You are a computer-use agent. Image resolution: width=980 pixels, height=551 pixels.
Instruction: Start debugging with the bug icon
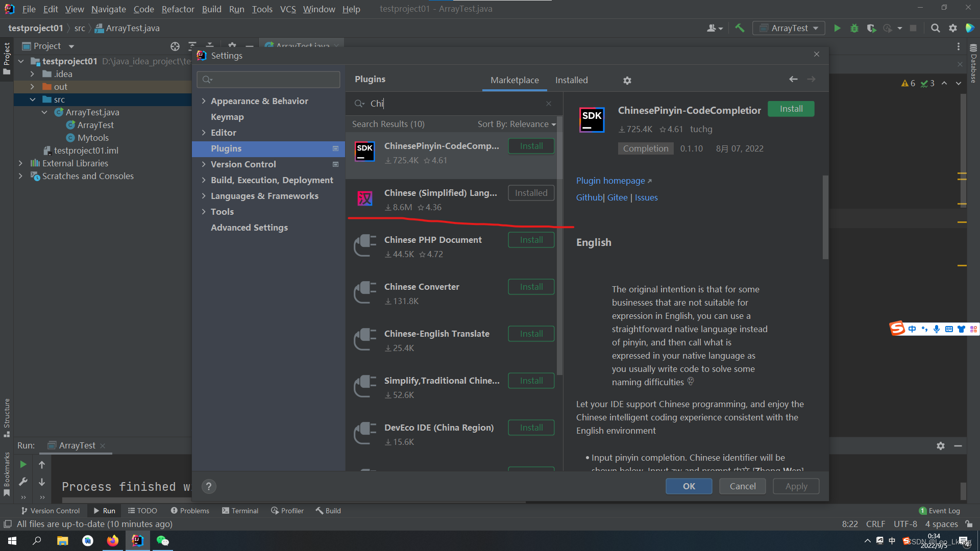(854, 28)
